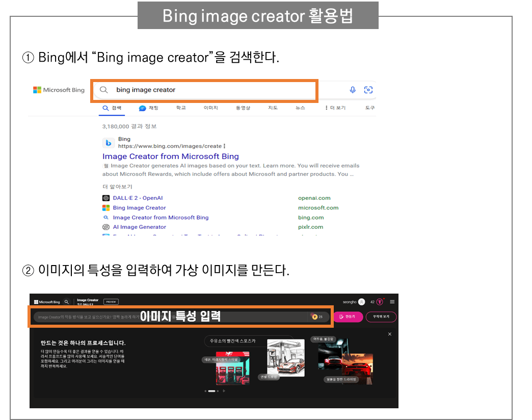Click the active carousel page indicator
This screenshot has width=532, height=420.
[x=211, y=391]
